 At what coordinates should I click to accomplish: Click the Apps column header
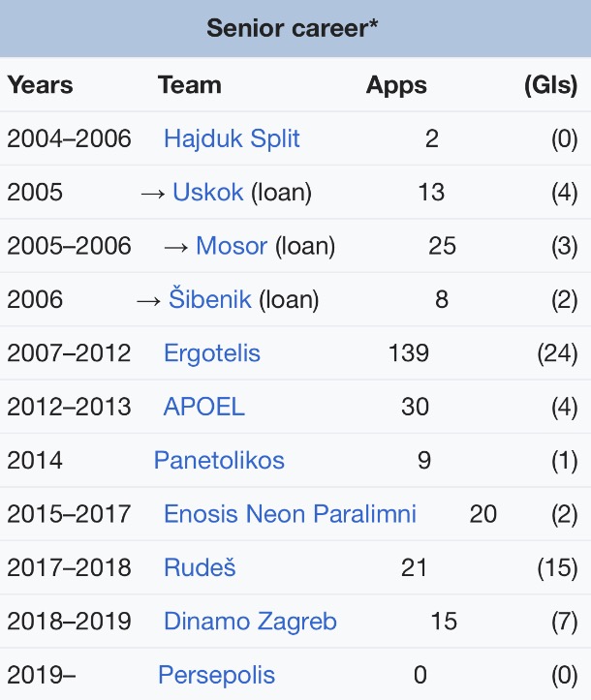coord(396,85)
